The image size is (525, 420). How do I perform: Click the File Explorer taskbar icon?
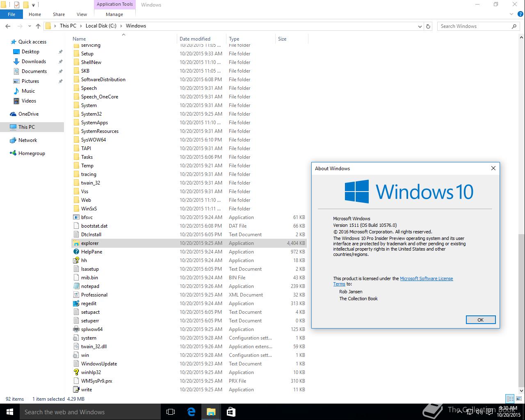[211, 412]
